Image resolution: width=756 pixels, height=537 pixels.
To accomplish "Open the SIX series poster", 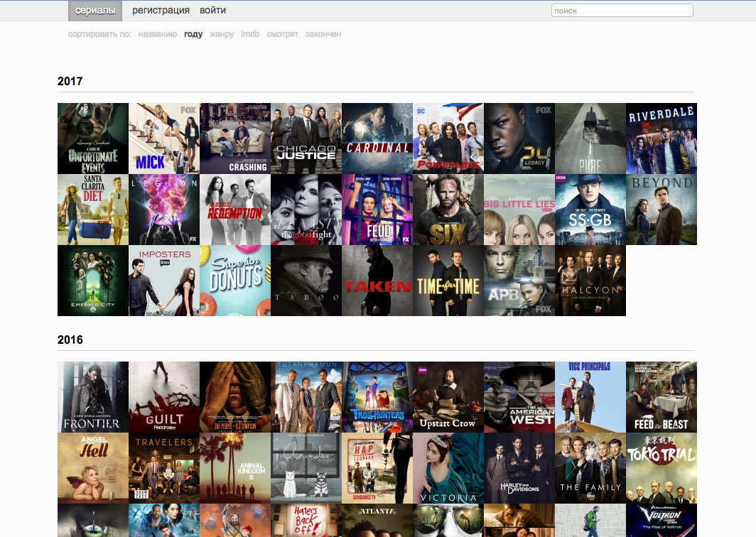I will (x=448, y=210).
